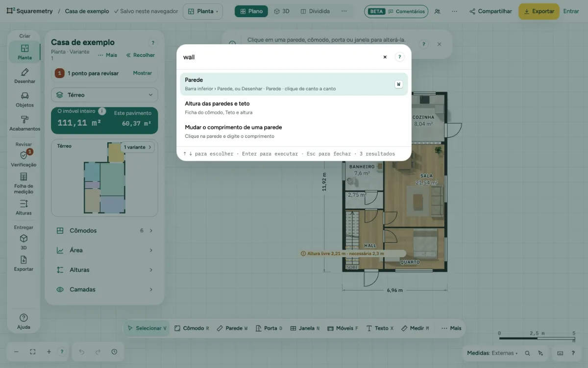The width and height of the screenshot is (588, 368).
Task: Choose Mudar o comprimento de uma parede
Action: (294, 131)
